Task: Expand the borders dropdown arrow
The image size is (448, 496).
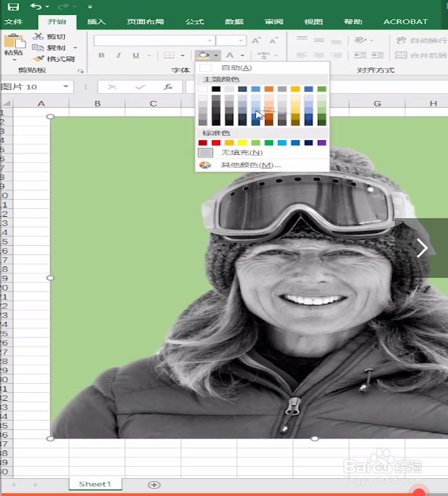Action: pos(183,55)
